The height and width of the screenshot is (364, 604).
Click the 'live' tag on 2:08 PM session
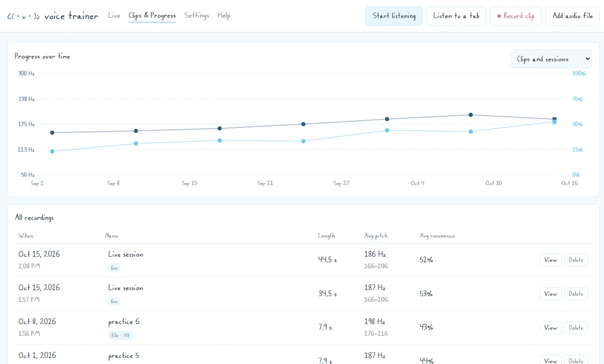114,268
